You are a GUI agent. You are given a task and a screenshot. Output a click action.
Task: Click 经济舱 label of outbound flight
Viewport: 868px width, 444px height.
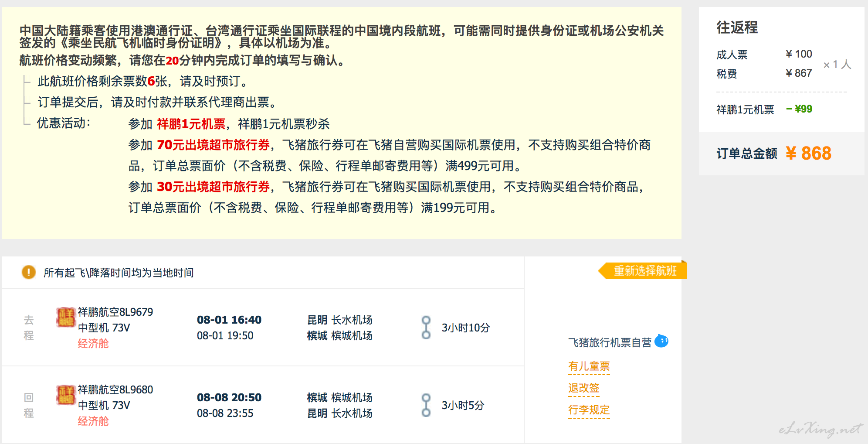[93, 343]
